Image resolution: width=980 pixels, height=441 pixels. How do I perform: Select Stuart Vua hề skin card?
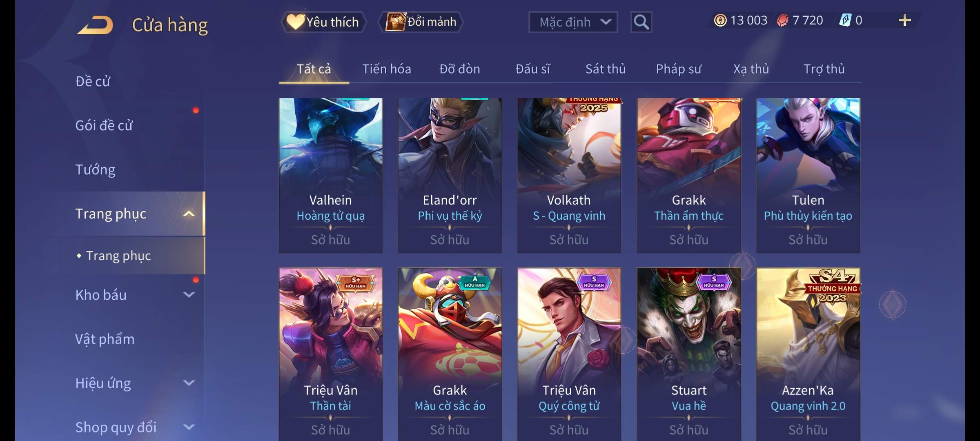[688, 354]
